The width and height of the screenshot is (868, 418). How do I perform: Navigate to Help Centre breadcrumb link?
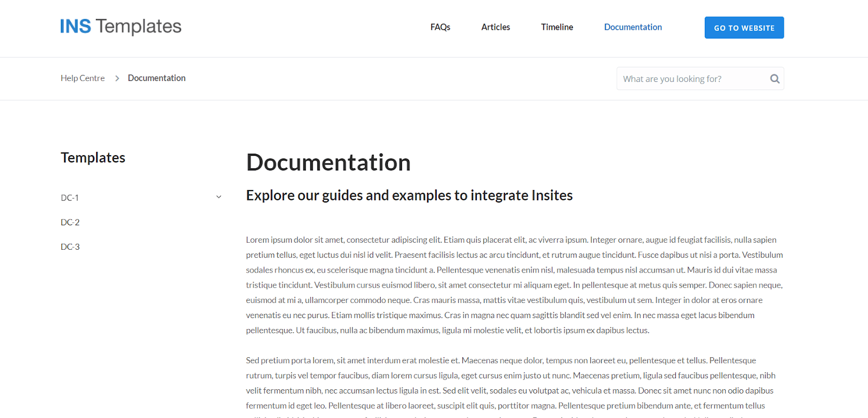[x=82, y=78]
